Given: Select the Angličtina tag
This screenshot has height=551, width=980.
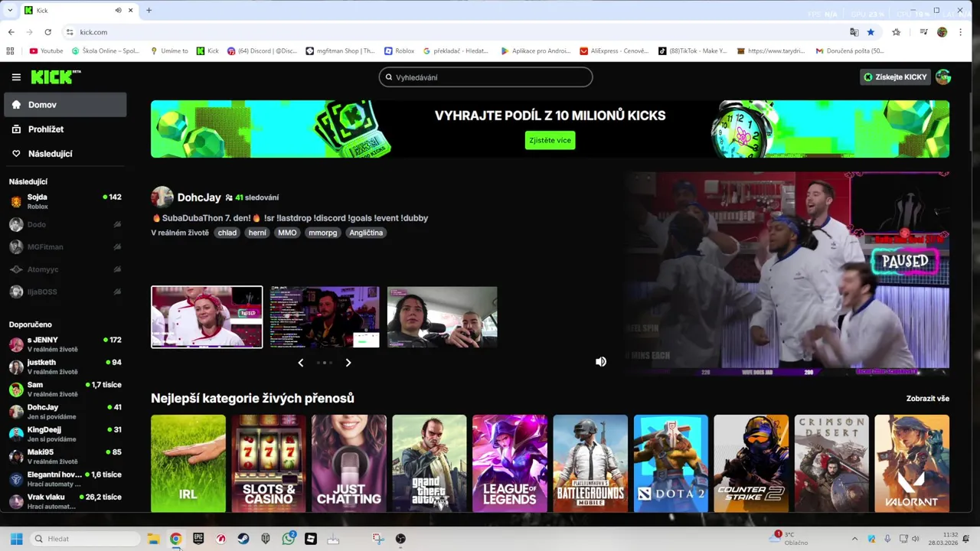Looking at the screenshot, I should 366,233.
